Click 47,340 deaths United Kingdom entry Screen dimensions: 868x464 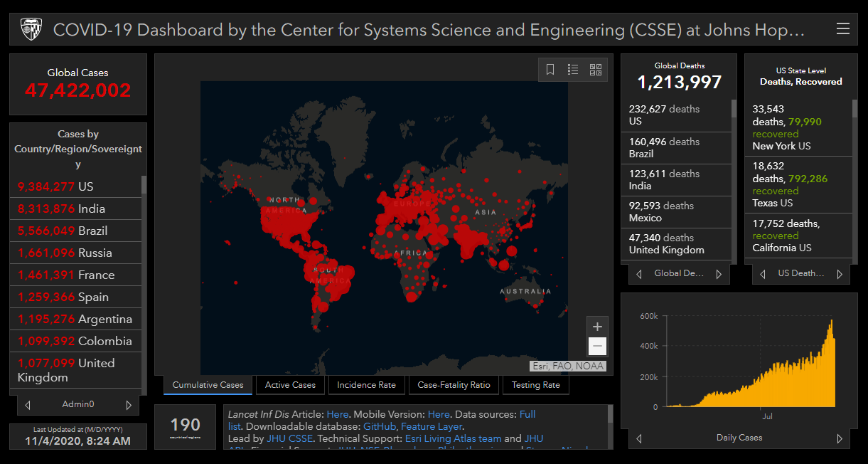(676, 244)
